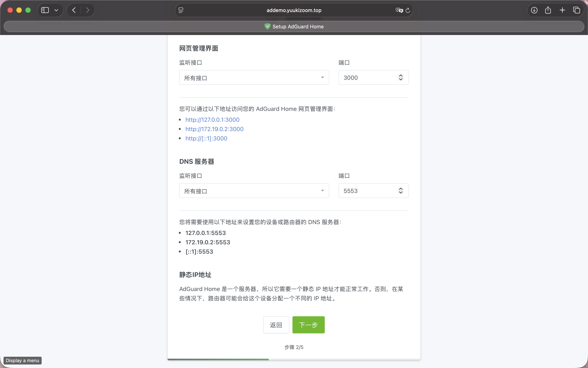Expand the web interface 监听接口 dropdown
588x368 pixels.
pyautogui.click(x=254, y=78)
